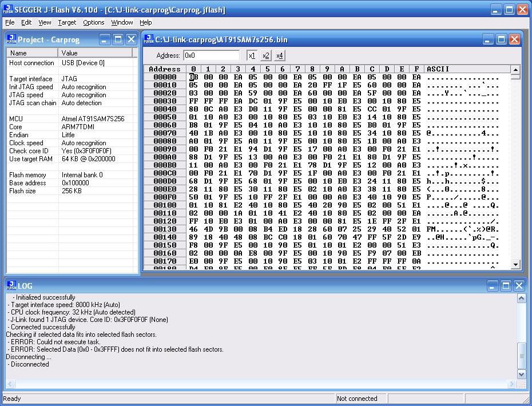This screenshot has height=406, width=532.
Task: Close the LOG window
Action: (x=519, y=285)
